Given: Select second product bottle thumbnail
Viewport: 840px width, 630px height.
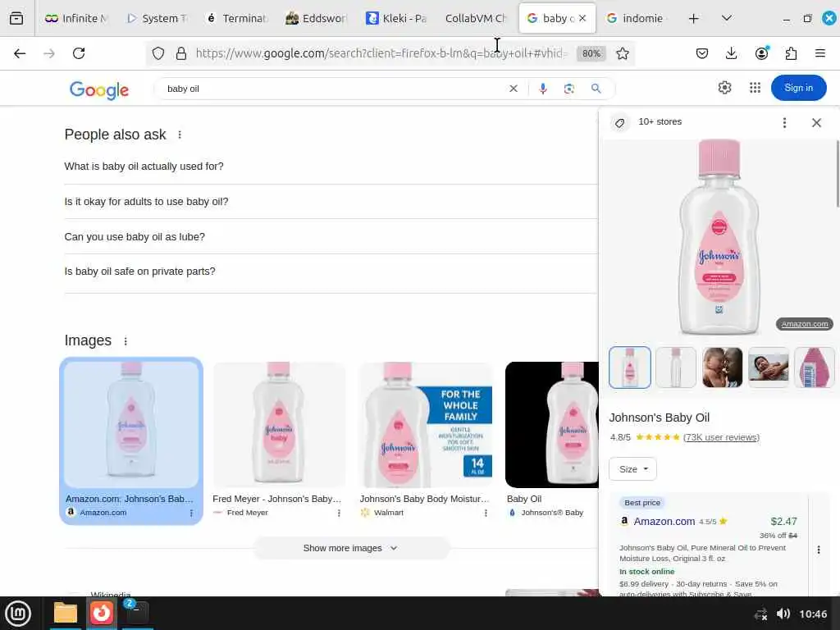Looking at the screenshot, I should tap(676, 367).
